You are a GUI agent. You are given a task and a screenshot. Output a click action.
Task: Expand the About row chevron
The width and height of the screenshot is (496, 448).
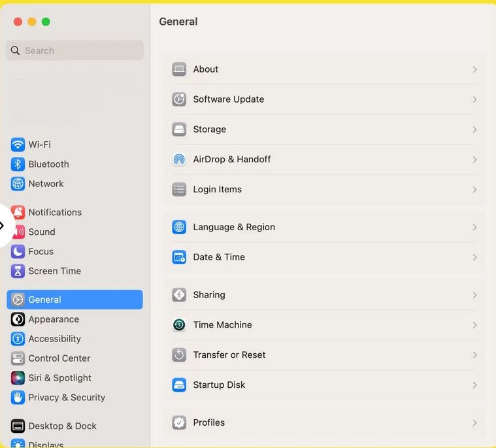(474, 70)
